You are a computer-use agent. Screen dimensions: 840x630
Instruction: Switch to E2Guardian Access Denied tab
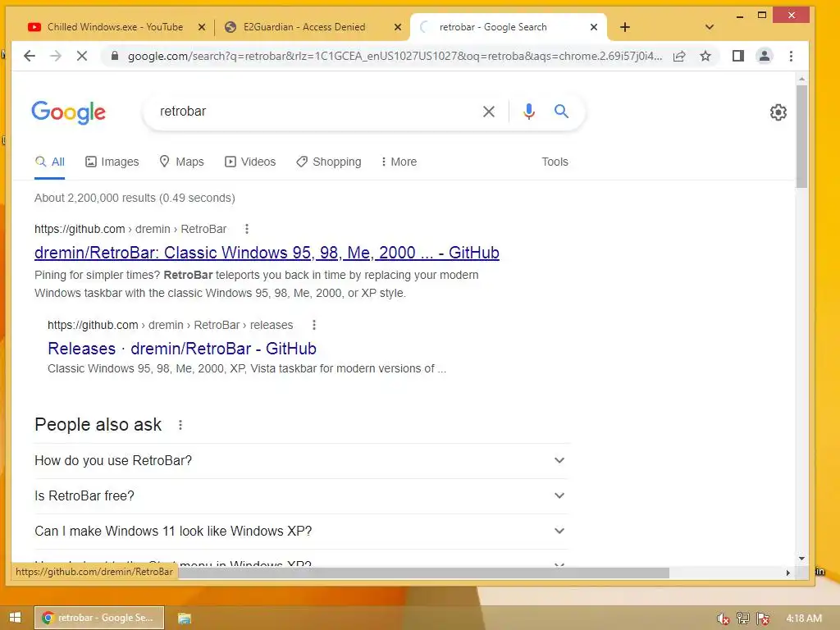[x=304, y=27]
